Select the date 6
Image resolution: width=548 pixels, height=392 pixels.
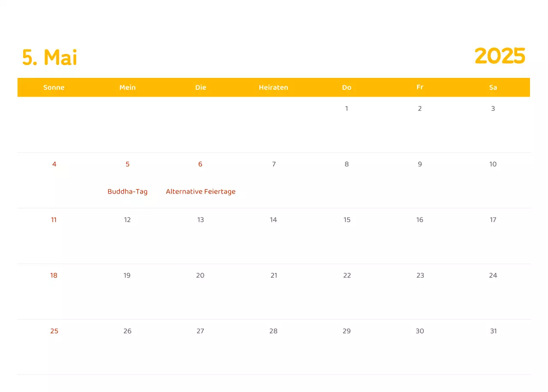(200, 164)
